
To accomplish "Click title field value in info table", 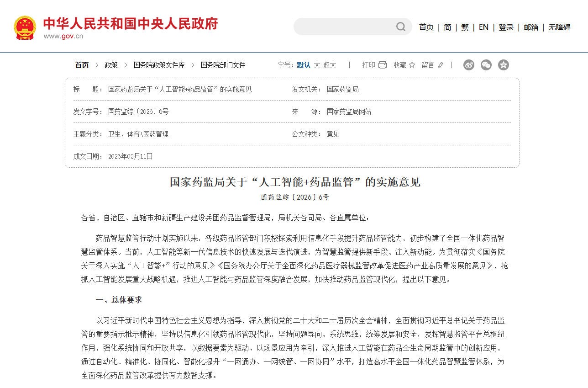I will 180,89.
